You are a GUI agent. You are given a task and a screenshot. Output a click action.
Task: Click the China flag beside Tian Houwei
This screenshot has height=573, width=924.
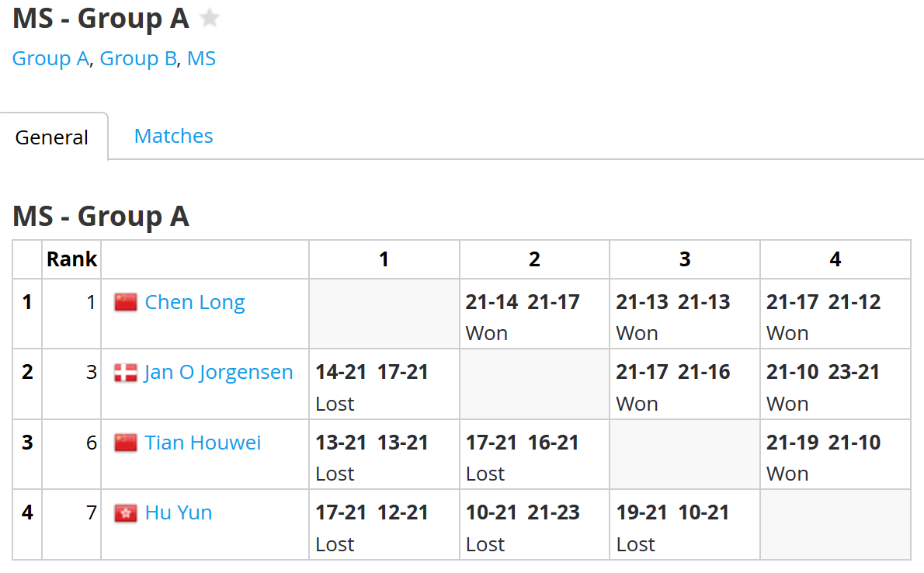click(126, 443)
